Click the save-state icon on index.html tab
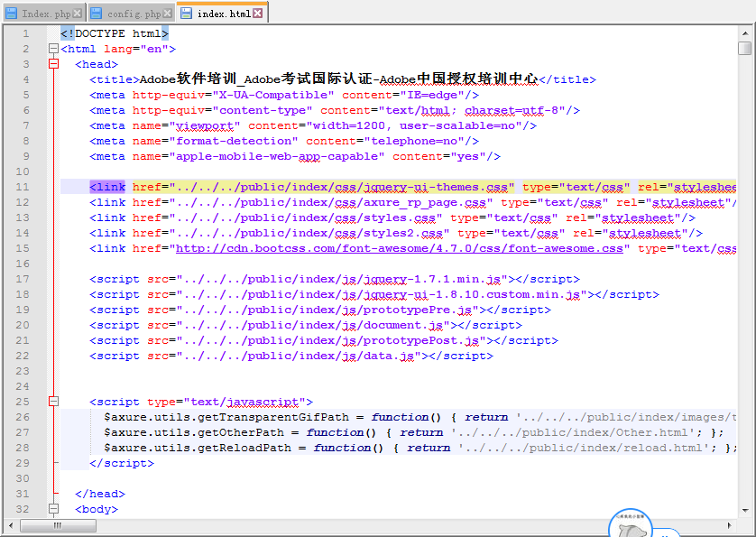This screenshot has width=756, height=537. tap(186, 13)
